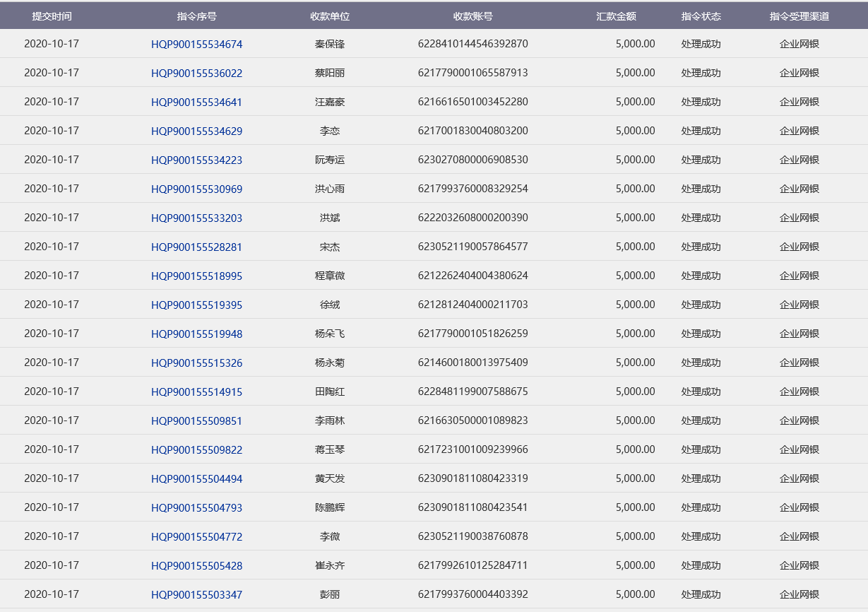Viewport: 868px width, 612px height.
Task: Click instruction number HQP900155534641
Action: (196, 102)
